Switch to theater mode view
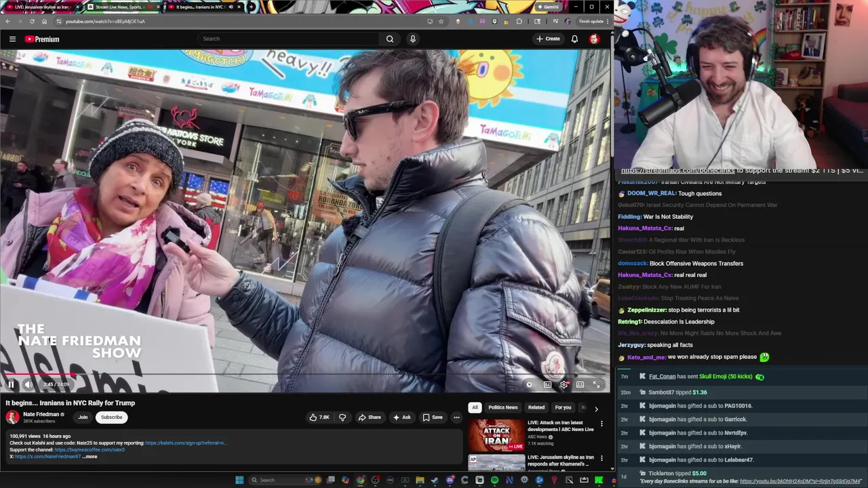 [580, 384]
